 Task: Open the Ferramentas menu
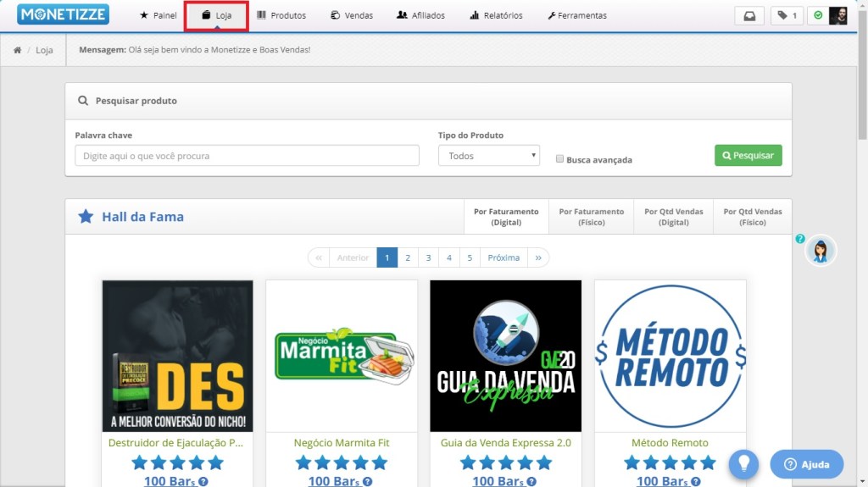[577, 15]
